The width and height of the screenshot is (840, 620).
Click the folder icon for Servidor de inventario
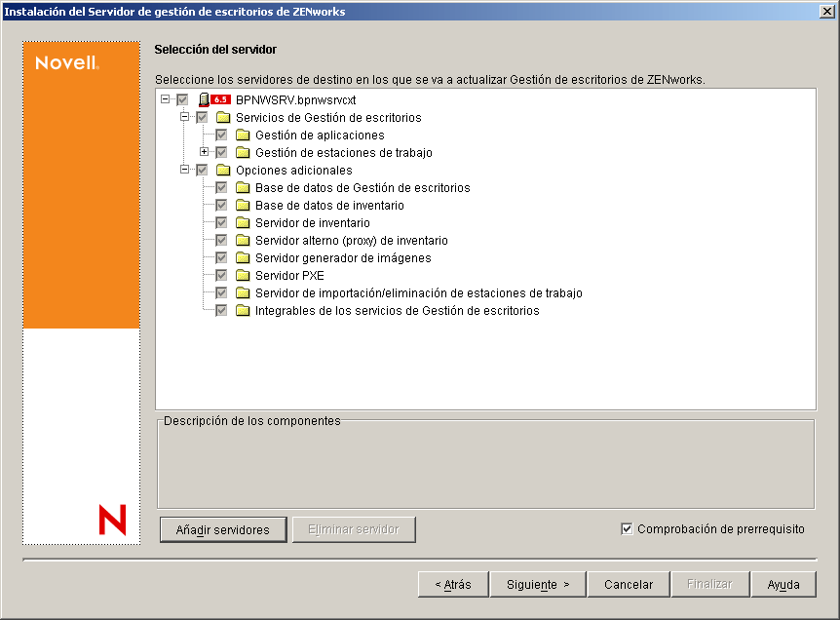tap(244, 222)
